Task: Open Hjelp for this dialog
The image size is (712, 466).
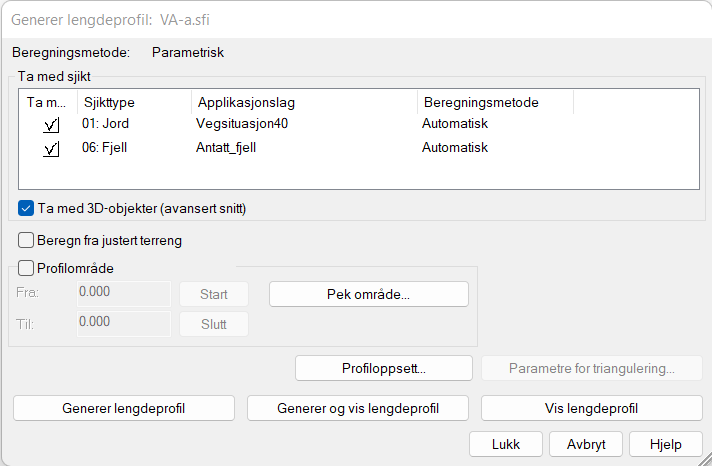Action: [665, 443]
